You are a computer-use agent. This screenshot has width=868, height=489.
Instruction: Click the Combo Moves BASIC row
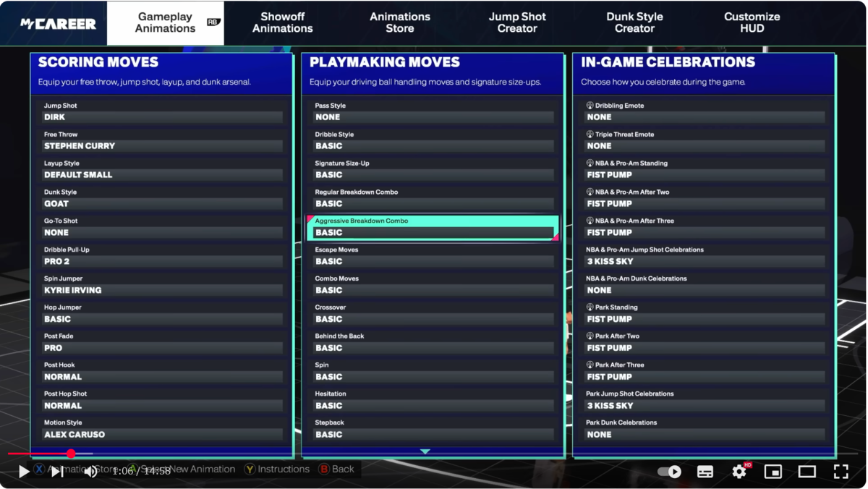433,285
